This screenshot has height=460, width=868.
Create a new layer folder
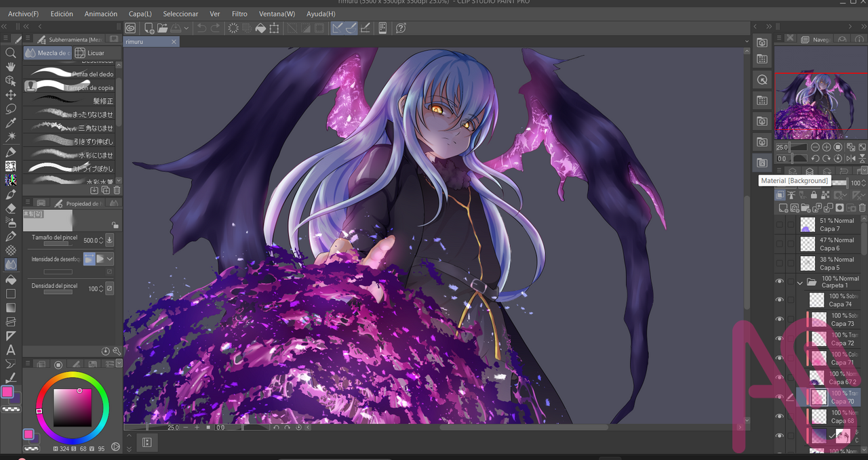tap(806, 207)
